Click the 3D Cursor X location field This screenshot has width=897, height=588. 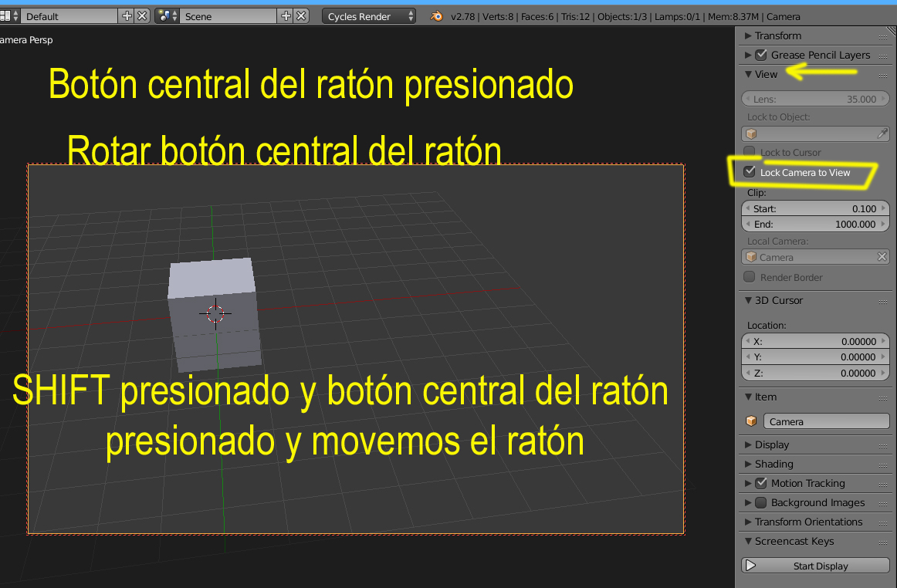(x=815, y=342)
